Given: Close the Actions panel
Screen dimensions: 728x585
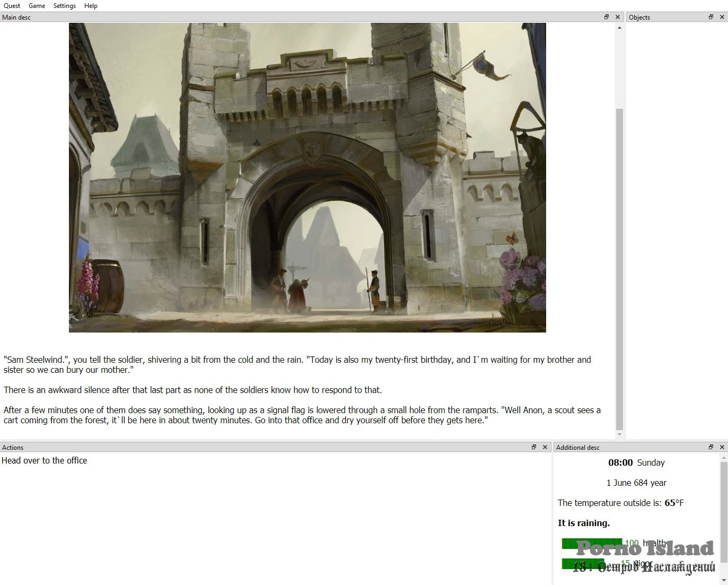Looking at the screenshot, I should pyautogui.click(x=545, y=447).
